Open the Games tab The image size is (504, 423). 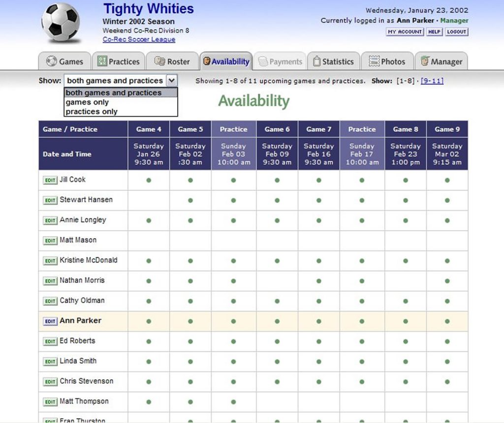coord(64,61)
